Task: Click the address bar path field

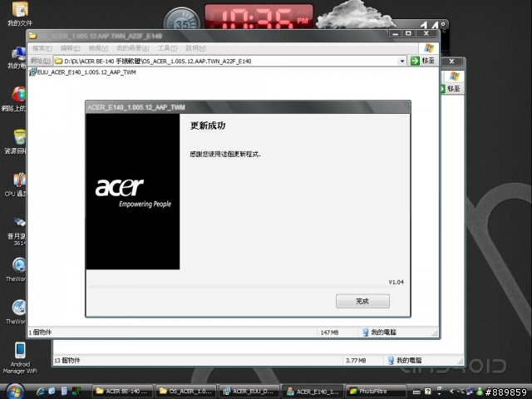Action: (x=229, y=61)
